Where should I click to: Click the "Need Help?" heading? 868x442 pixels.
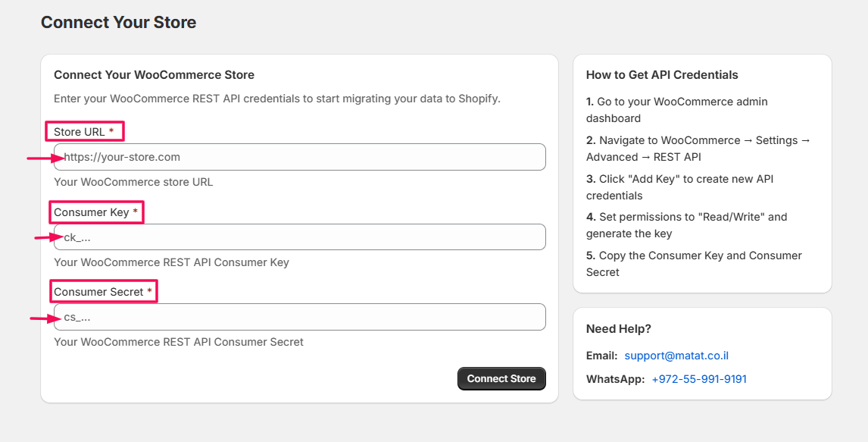(618, 329)
